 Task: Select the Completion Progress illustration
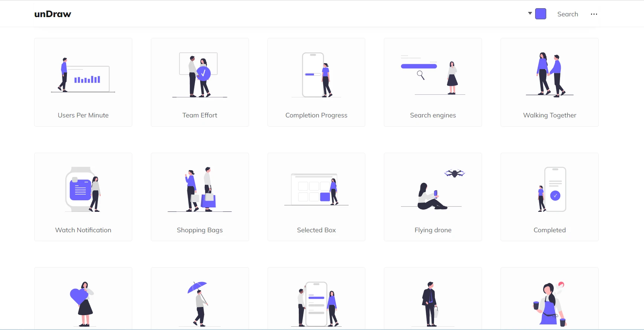pos(316,82)
